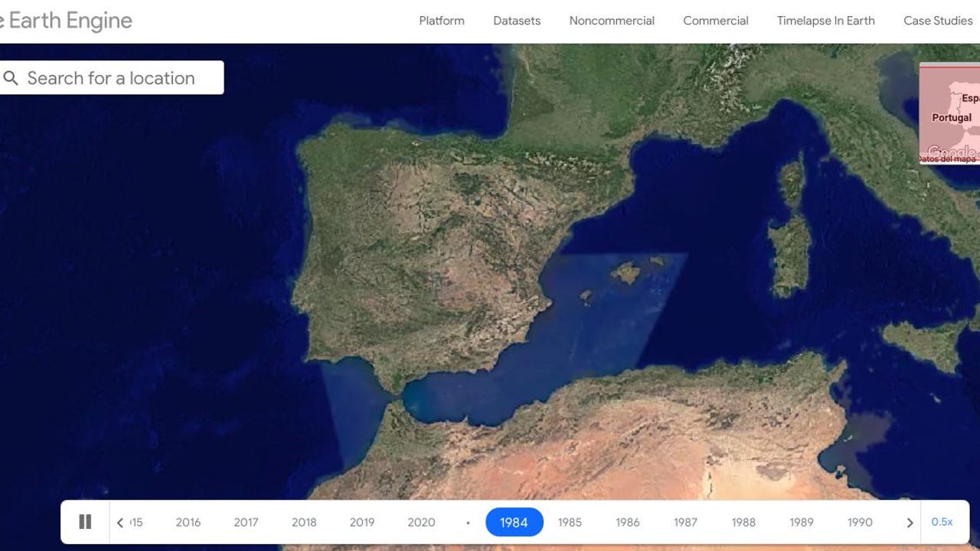The width and height of the screenshot is (980, 551).
Task: Open the Case Studies page
Action: [937, 21]
